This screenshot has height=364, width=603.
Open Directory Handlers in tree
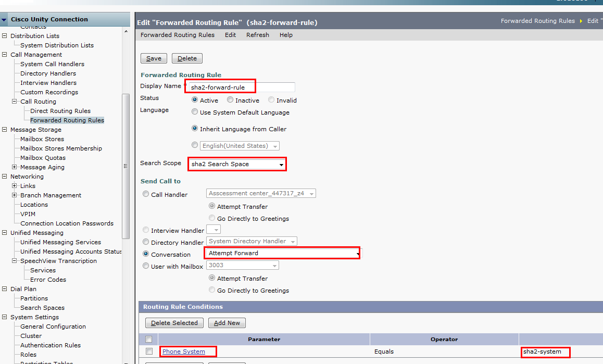click(x=48, y=73)
